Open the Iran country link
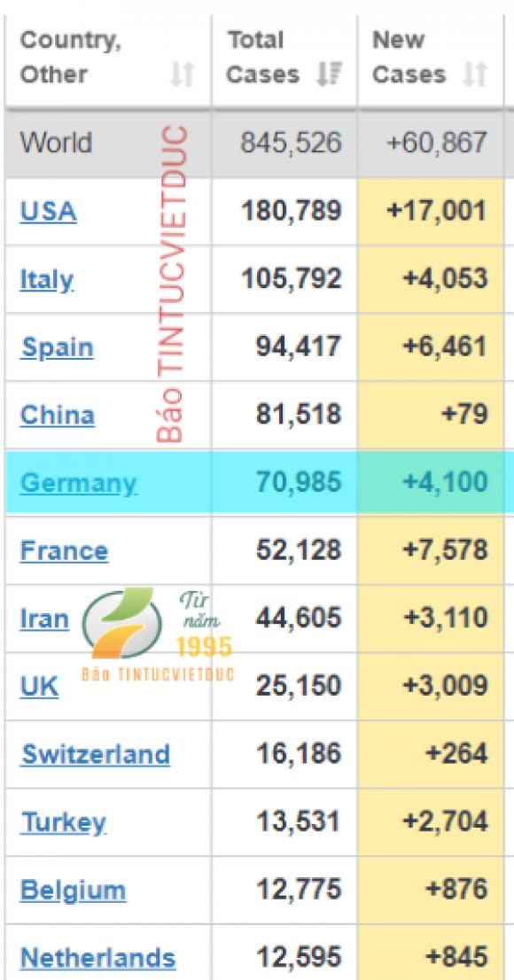The width and height of the screenshot is (514, 980). (43, 618)
